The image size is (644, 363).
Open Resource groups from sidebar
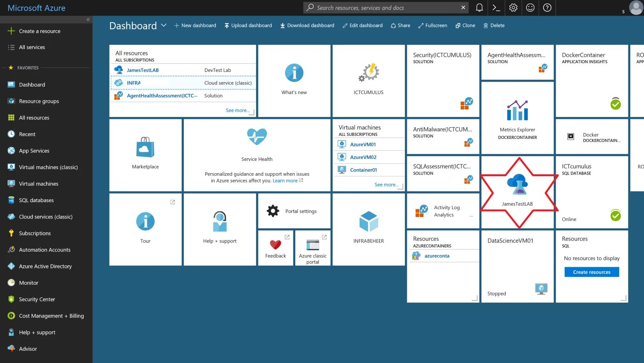coord(39,101)
